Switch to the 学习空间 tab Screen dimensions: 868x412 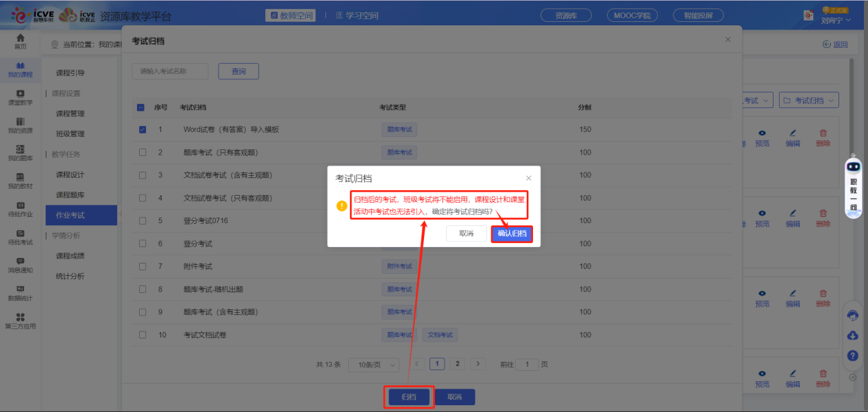pyautogui.click(x=357, y=15)
